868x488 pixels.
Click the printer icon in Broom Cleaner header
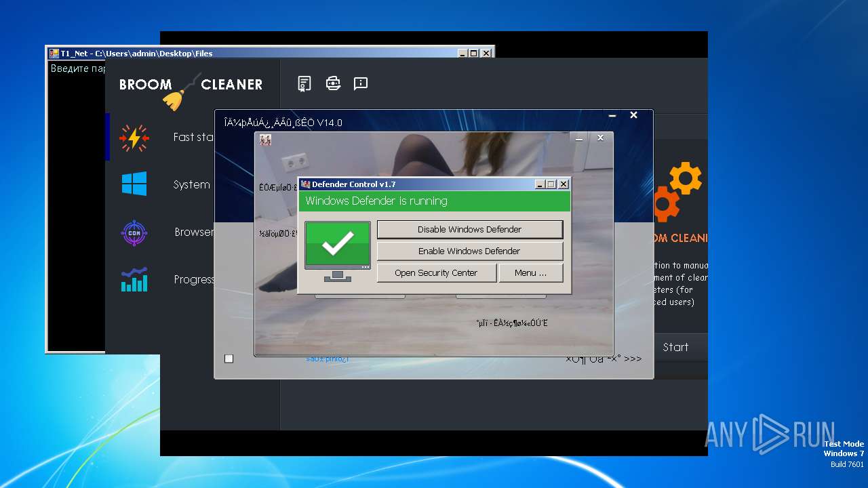(x=333, y=83)
